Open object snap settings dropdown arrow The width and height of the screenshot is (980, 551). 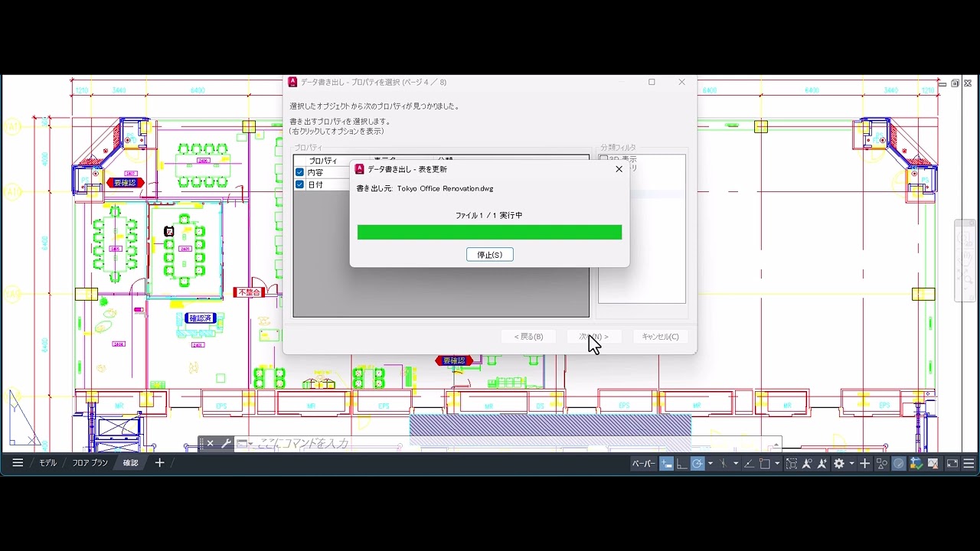pyautogui.click(x=777, y=464)
